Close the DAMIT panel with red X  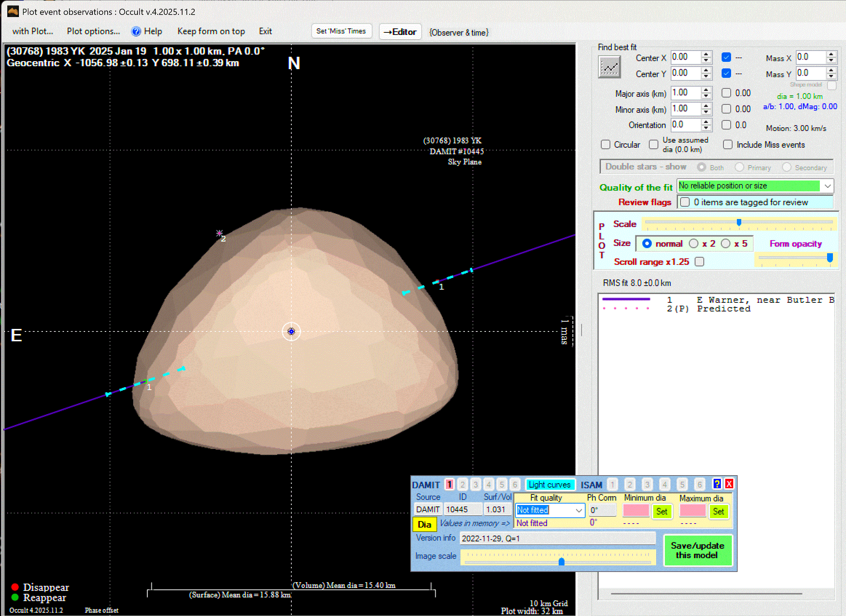pos(729,484)
